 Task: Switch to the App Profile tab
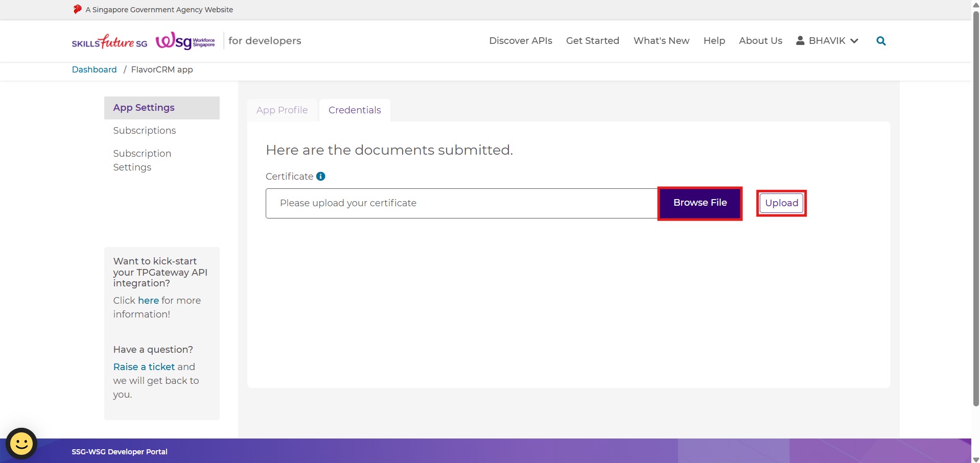pos(282,110)
